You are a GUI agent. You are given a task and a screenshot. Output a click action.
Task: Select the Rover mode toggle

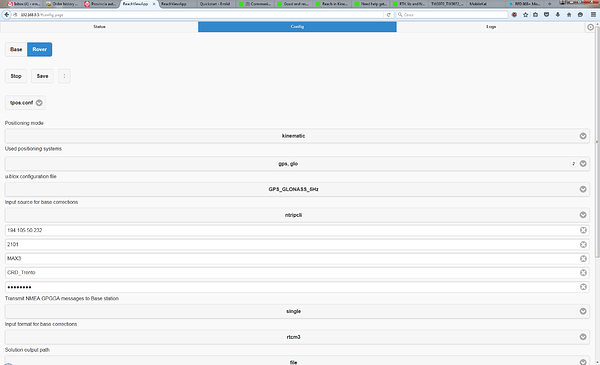coord(39,49)
